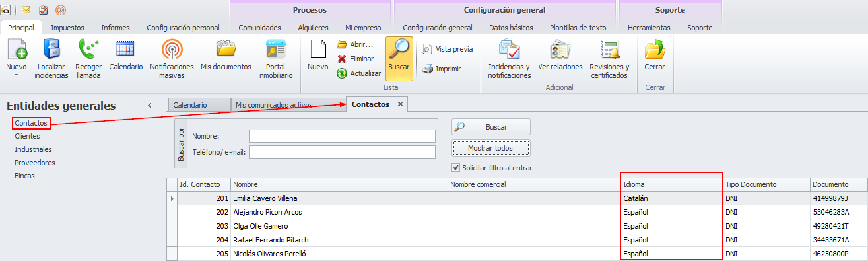Select Contactos in Entidades generales

[x=31, y=123]
